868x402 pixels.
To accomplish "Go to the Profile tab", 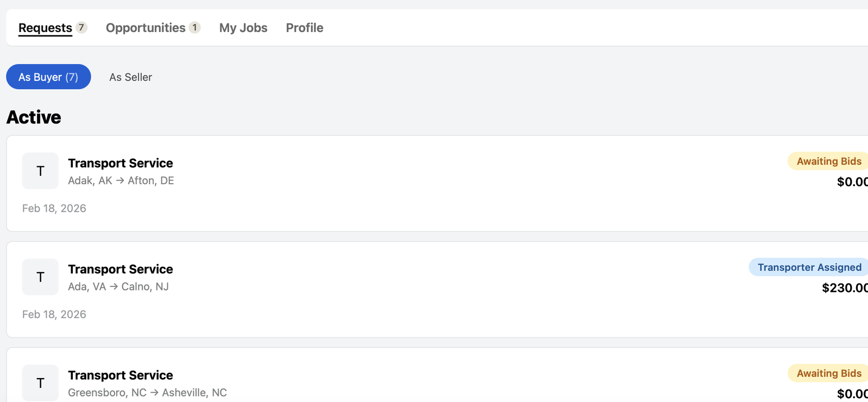I will (x=305, y=28).
